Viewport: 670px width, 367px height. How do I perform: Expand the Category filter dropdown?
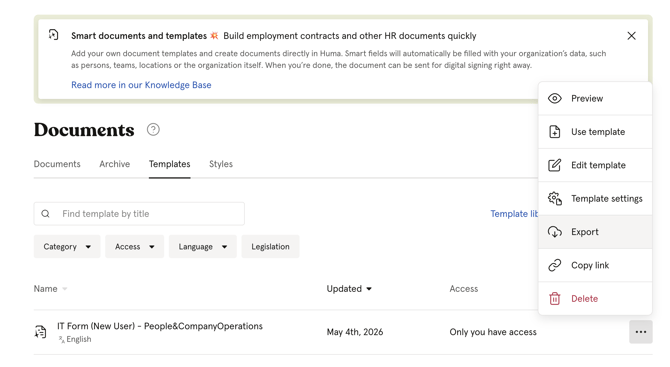[67, 247]
